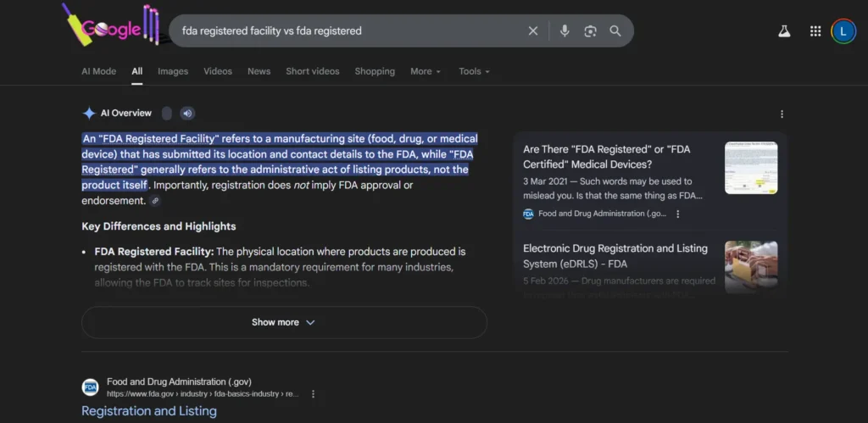The image size is (868, 423).
Task: Open the More search filters dropdown
Action: coord(426,71)
